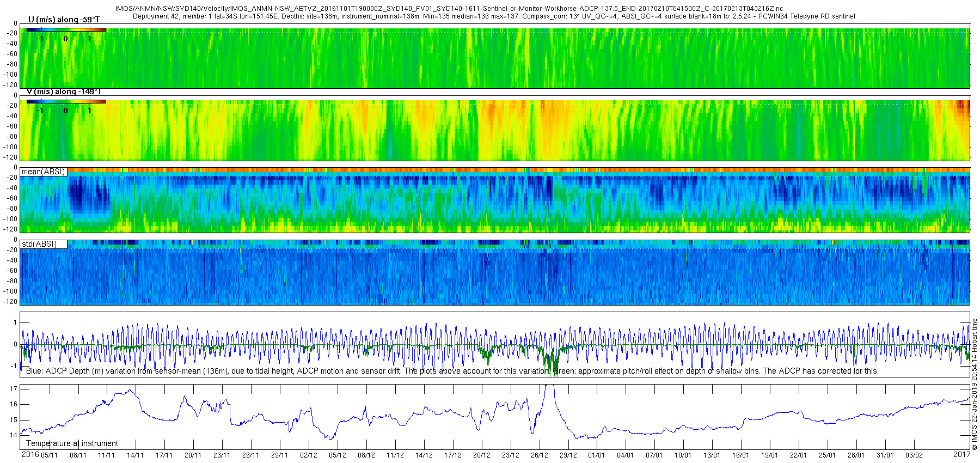Click the 'Temperature at instrument' label
The width and height of the screenshot is (980, 463).
coord(72,443)
